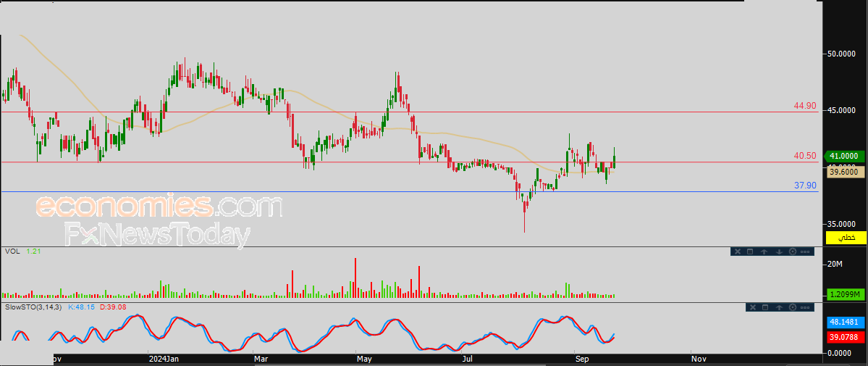Select the 37.90 blue support line label
Screen dimensions: 868x366
point(804,186)
